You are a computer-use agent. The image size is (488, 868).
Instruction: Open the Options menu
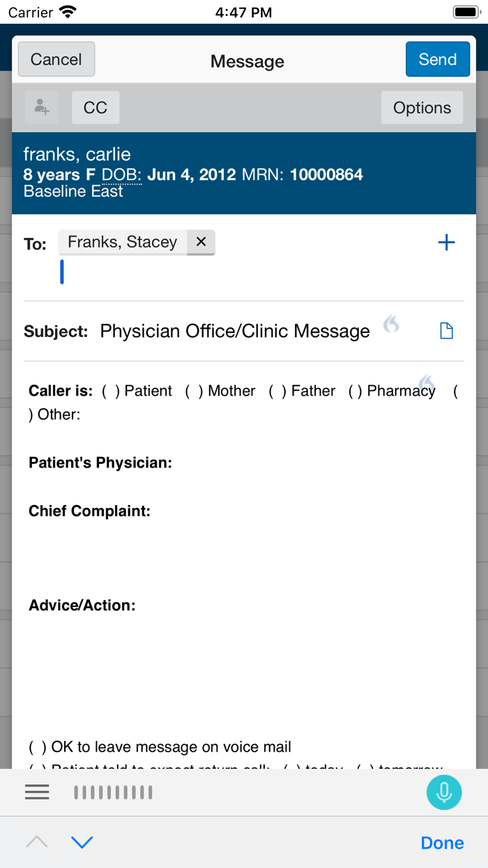[x=422, y=107]
